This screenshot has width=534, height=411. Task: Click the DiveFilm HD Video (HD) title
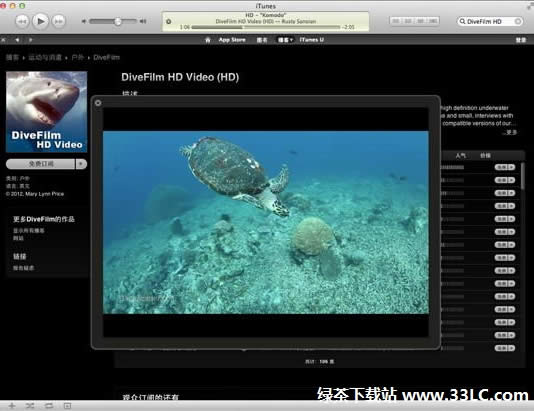pos(180,77)
